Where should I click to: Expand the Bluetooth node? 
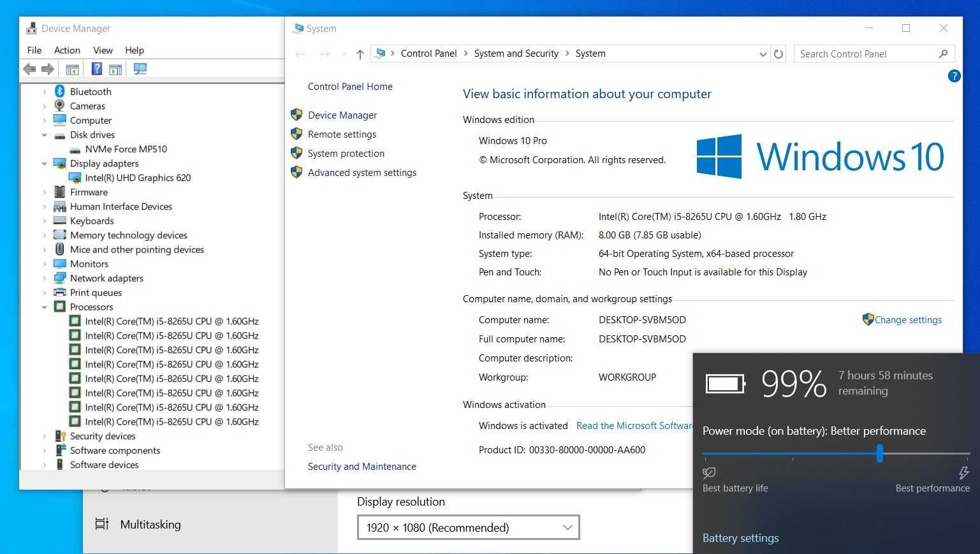pyautogui.click(x=44, y=92)
